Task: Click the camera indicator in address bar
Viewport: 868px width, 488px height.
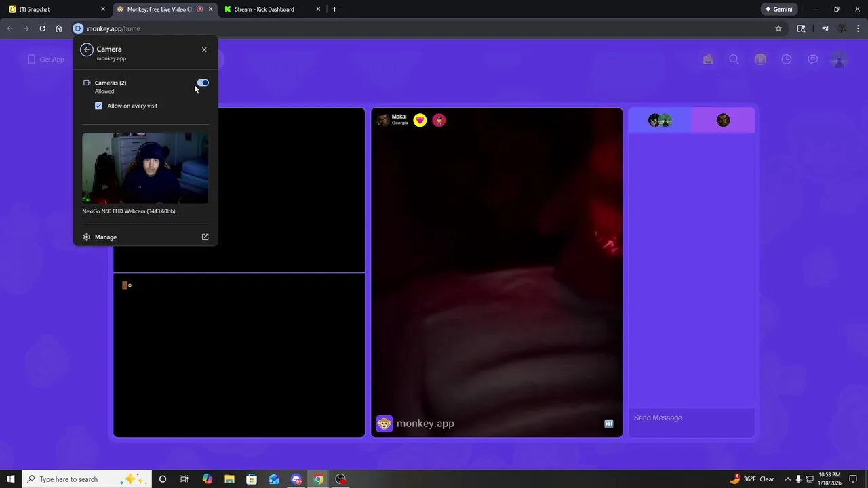Action: click(x=78, y=28)
